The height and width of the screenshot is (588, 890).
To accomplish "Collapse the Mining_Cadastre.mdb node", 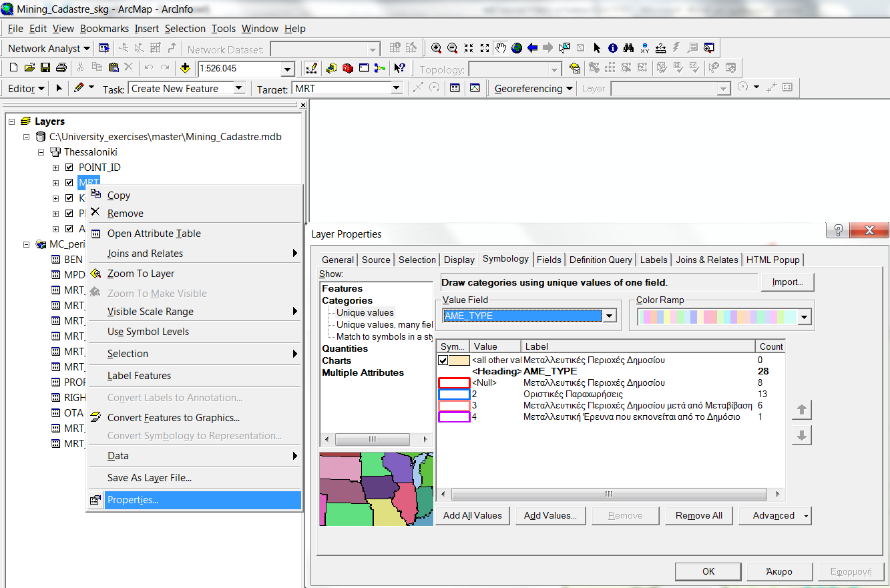I will pos(27,137).
